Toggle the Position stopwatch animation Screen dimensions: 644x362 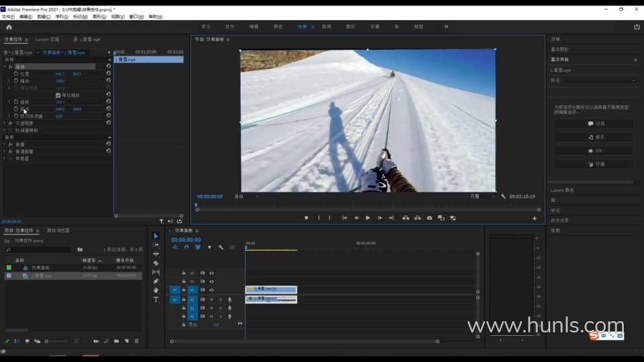pyautogui.click(x=16, y=74)
